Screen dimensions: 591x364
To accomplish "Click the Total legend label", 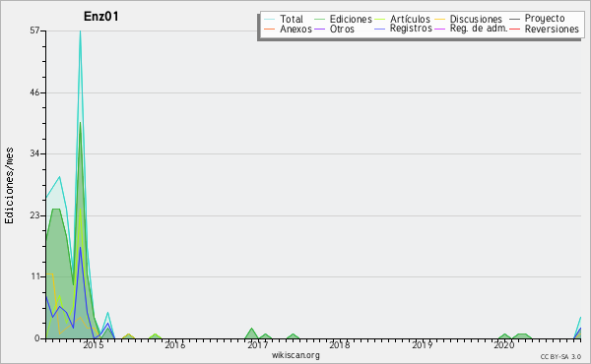I will tap(292, 19).
